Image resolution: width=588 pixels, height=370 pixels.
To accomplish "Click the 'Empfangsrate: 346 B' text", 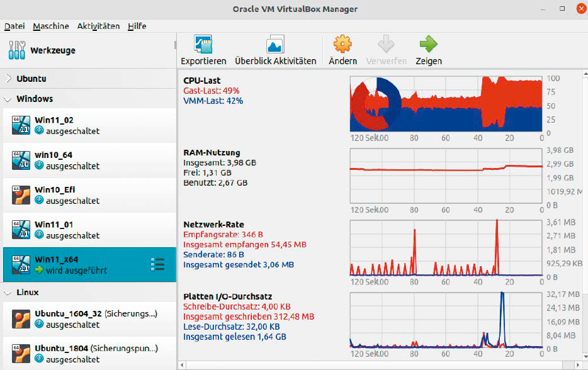I will coord(223,235).
